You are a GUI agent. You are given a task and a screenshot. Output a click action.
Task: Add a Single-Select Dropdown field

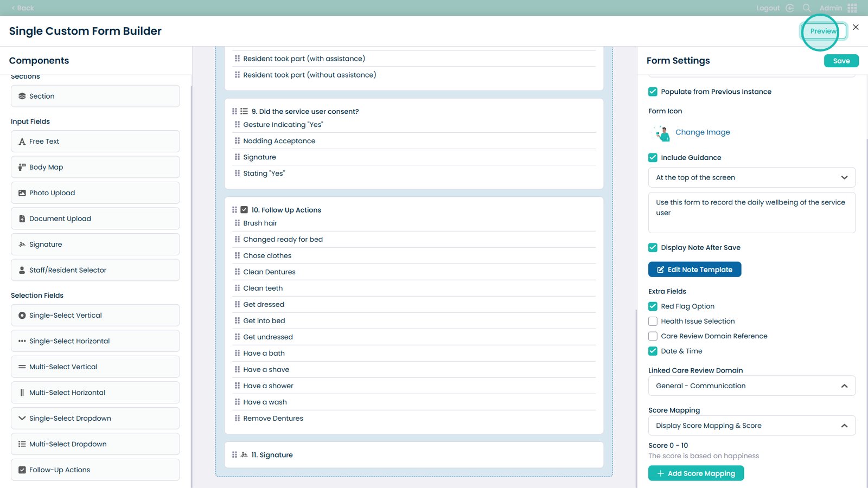tap(95, 419)
